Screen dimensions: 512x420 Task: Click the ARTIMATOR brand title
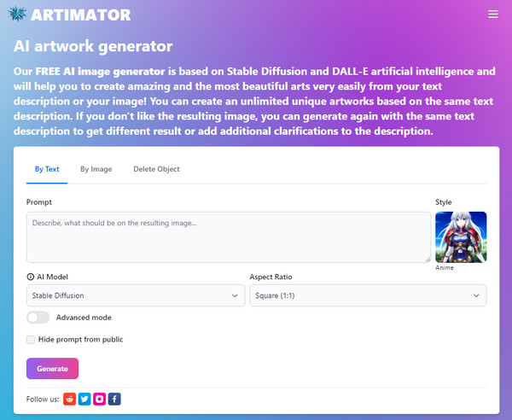(x=81, y=15)
